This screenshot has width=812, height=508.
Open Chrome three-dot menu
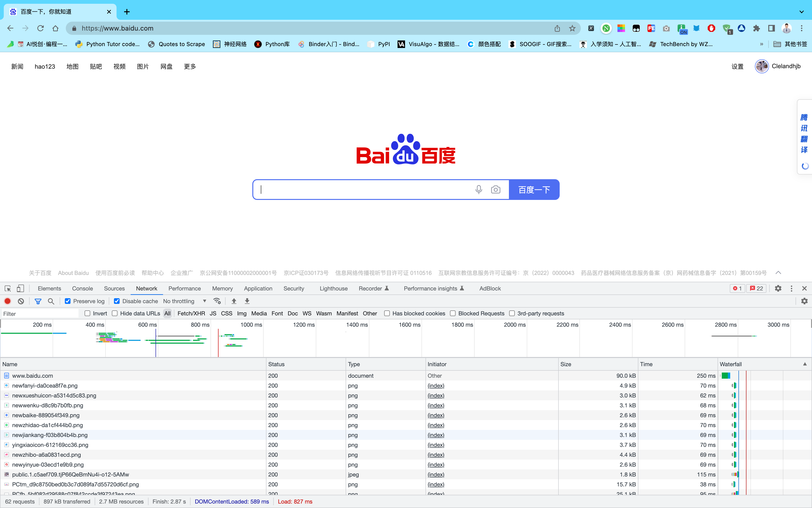click(802, 28)
